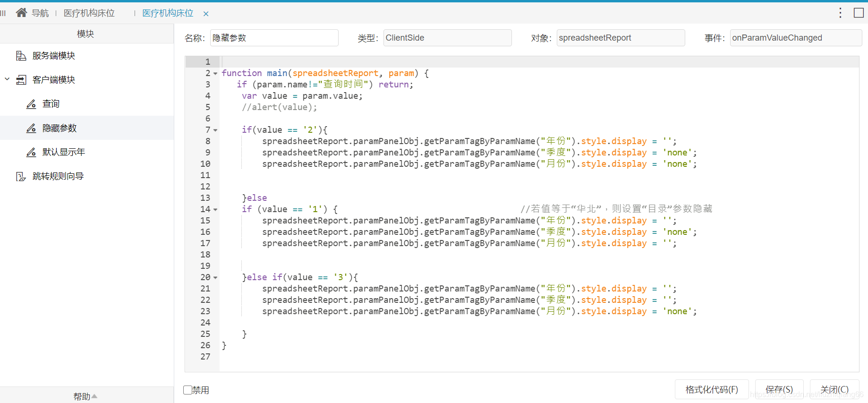The height and width of the screenshot is (403, 868).
Task: Click the 服务端模块 module icon
Action: click(21, 56)
